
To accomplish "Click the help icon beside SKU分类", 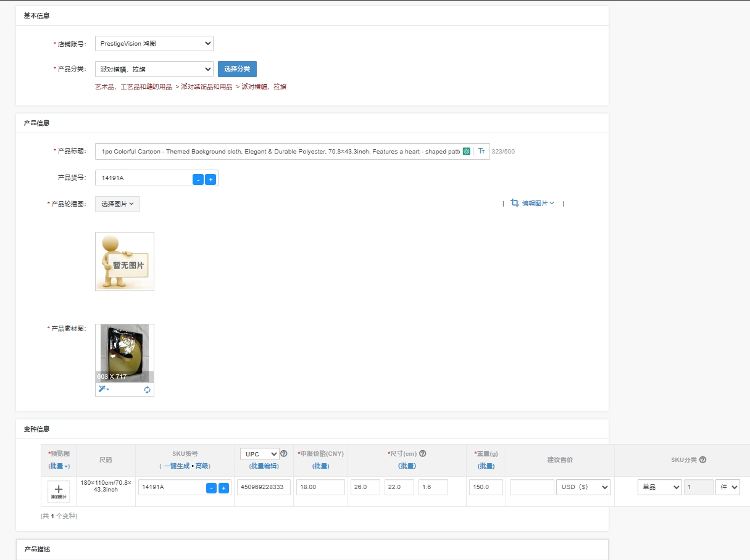I will 702,459.
